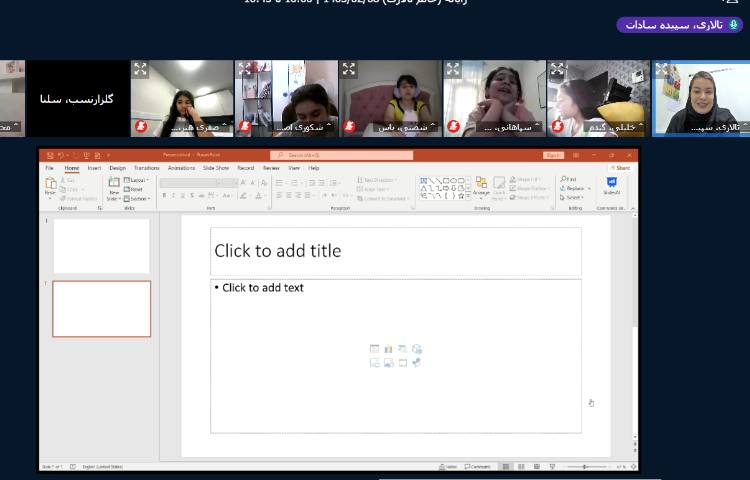This screenshot has width=750, height=480.
Task: Toggle Underline formatting
Action: 182,196
